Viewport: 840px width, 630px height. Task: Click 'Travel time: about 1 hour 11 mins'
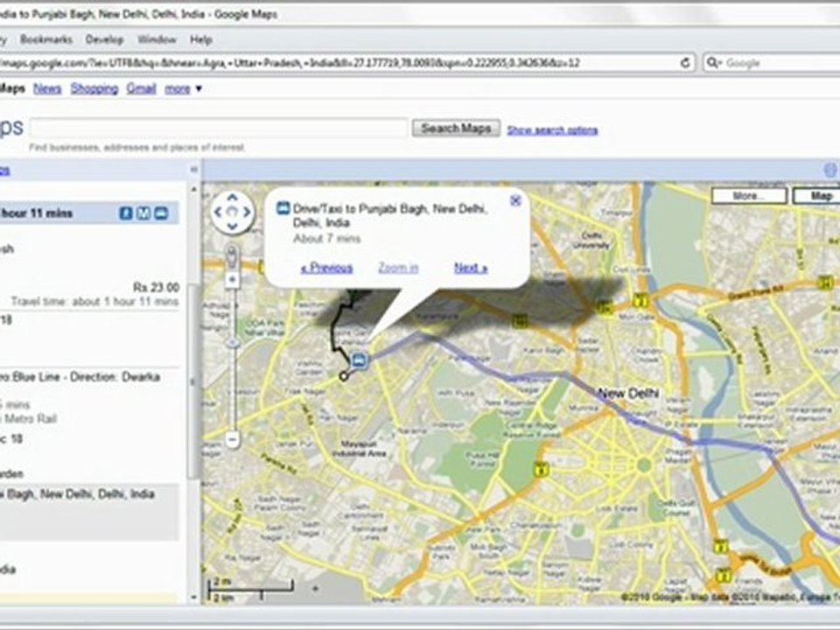94,302
